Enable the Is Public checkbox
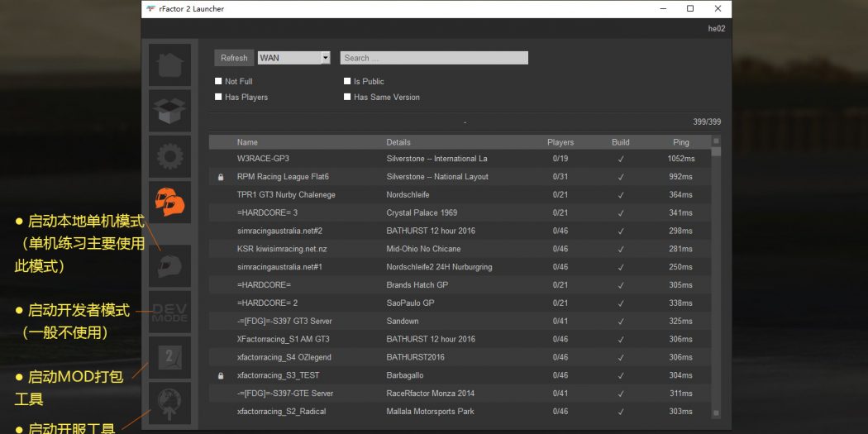This screenshot has height=434, width=868. [x=347, y=81]
